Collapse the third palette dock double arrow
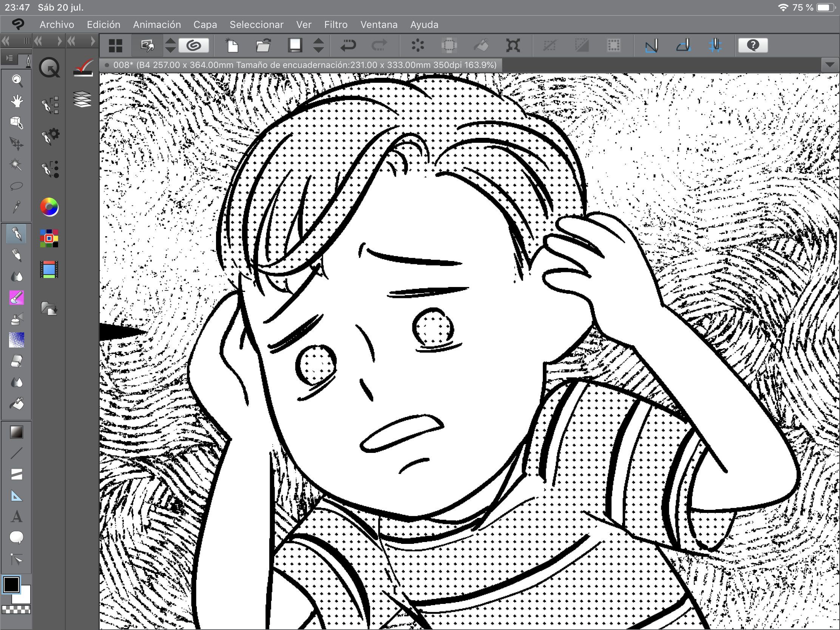Screen dimensions: 840x630 (x=71, y=41)
